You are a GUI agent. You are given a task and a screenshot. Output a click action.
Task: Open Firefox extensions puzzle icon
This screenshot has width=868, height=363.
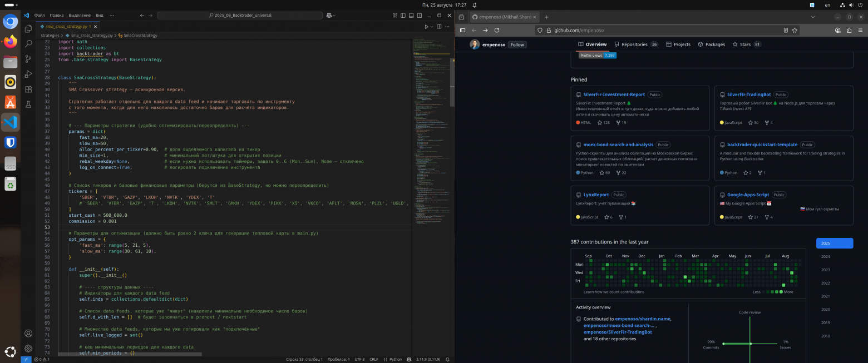coord(849,31)
